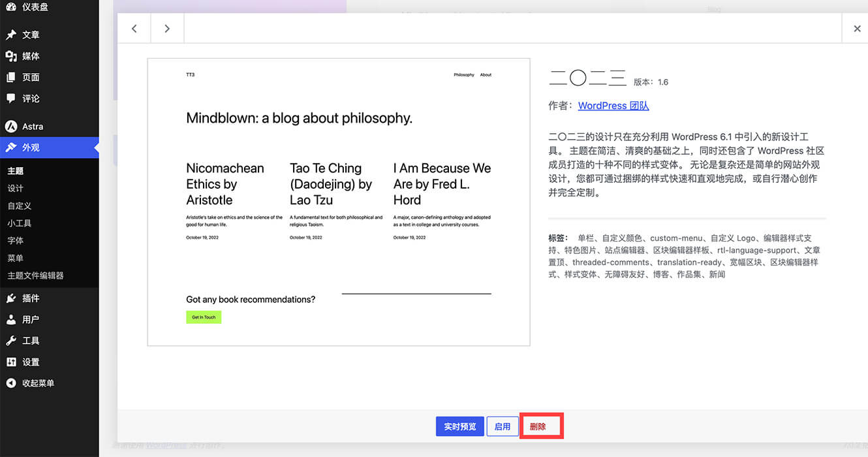Click the Plugins plug icon
868x457 pixels.
[x=11, y=298]
